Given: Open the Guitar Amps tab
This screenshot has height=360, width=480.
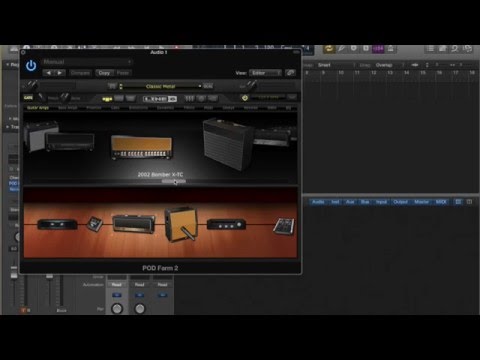Looking at the screenshot, I should (38, 108).
